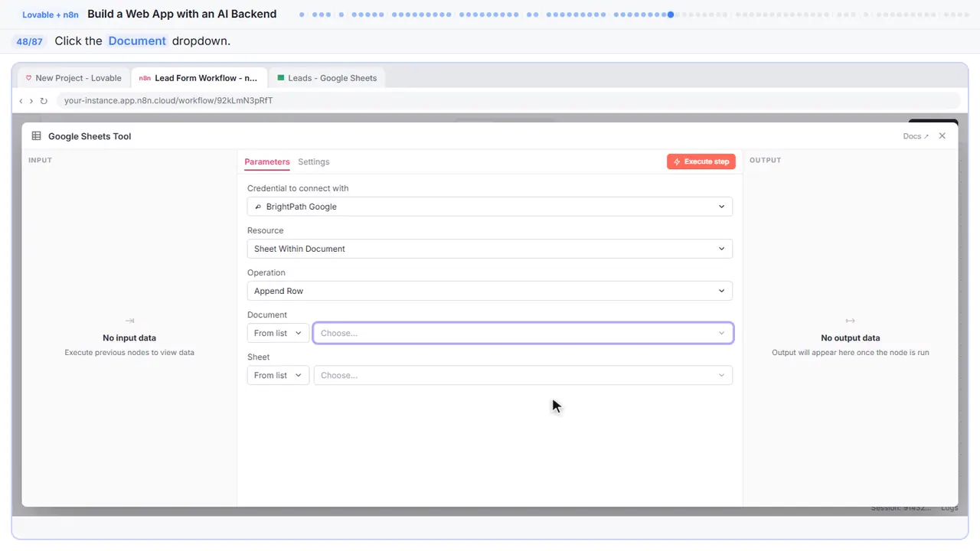Click the Output will appear here hint text
This screenshot has height=551, width=980.
point(851,353)
